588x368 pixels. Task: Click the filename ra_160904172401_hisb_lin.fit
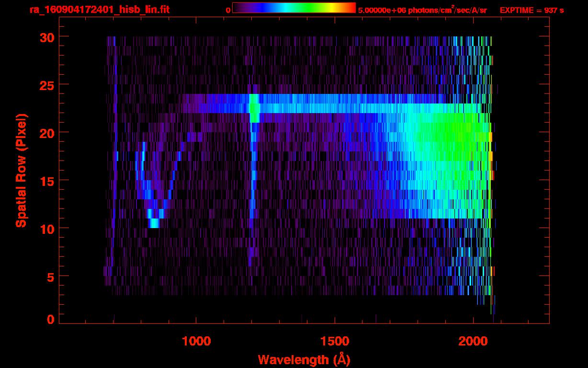(99, 10)
